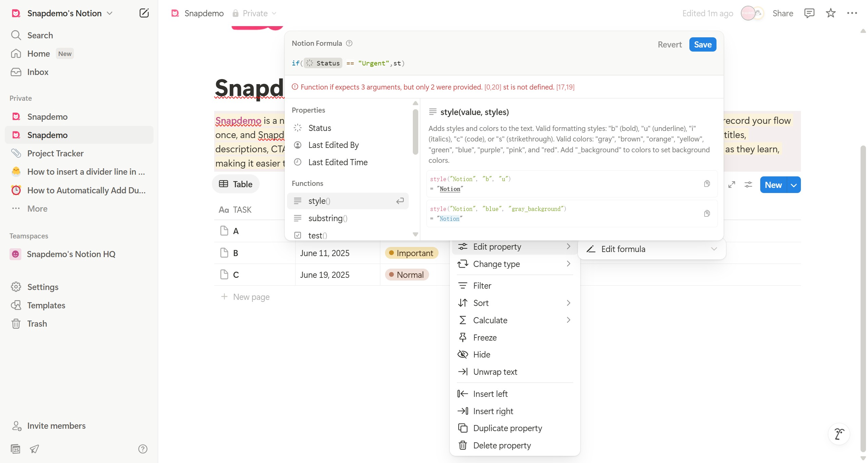Image resolution: width=868 pixels, height=463 pixels.
Task: Click the formula help question mark icon
Action: tap(349, 43)
